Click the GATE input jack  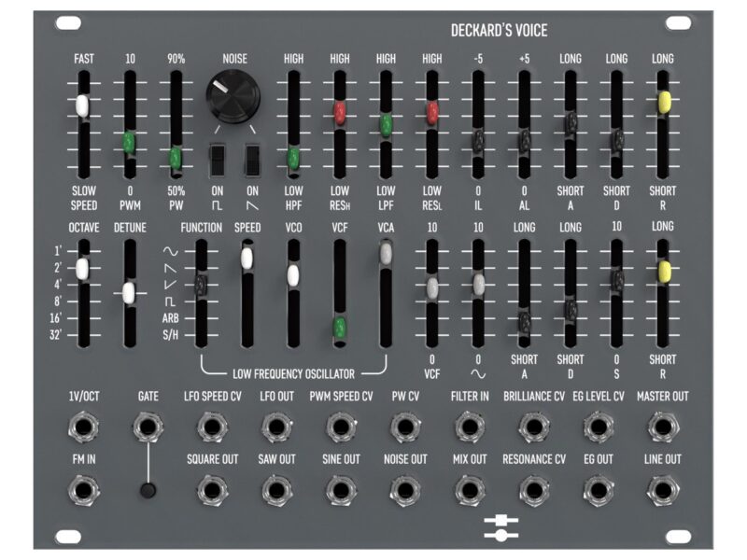pos(148,427)
